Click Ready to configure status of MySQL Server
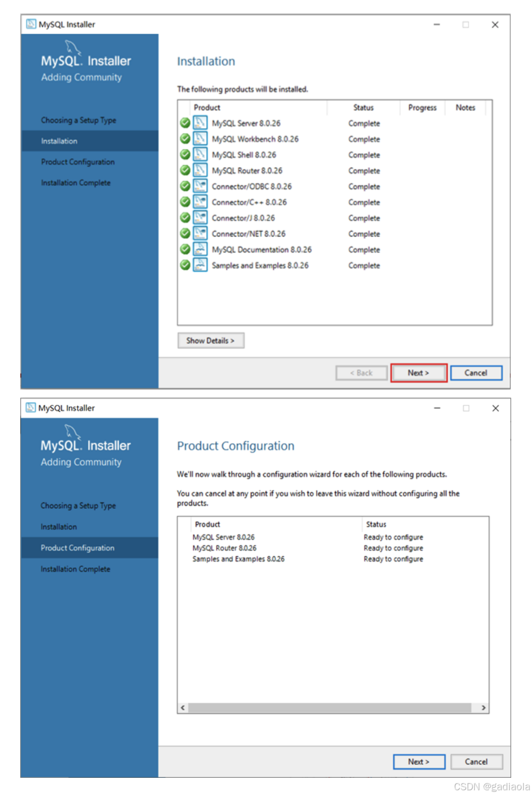This screenshot has height=796, width=532. (394, 537)
